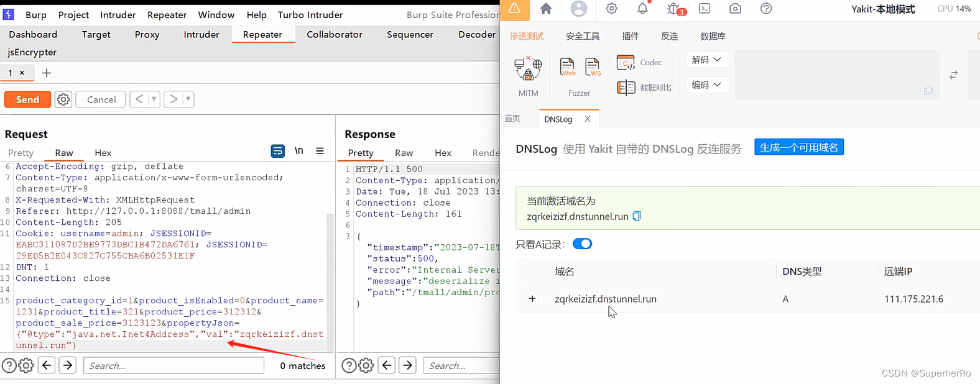Jump to next search match in Request
This screenshot has height=384, width=980.
[68, 365]
